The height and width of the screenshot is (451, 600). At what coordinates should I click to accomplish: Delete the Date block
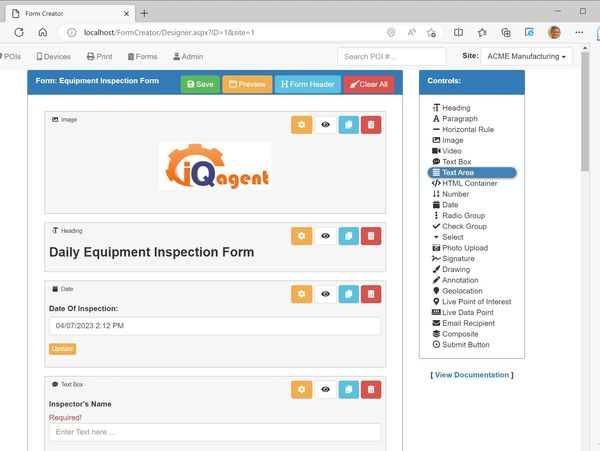(371, 294)
